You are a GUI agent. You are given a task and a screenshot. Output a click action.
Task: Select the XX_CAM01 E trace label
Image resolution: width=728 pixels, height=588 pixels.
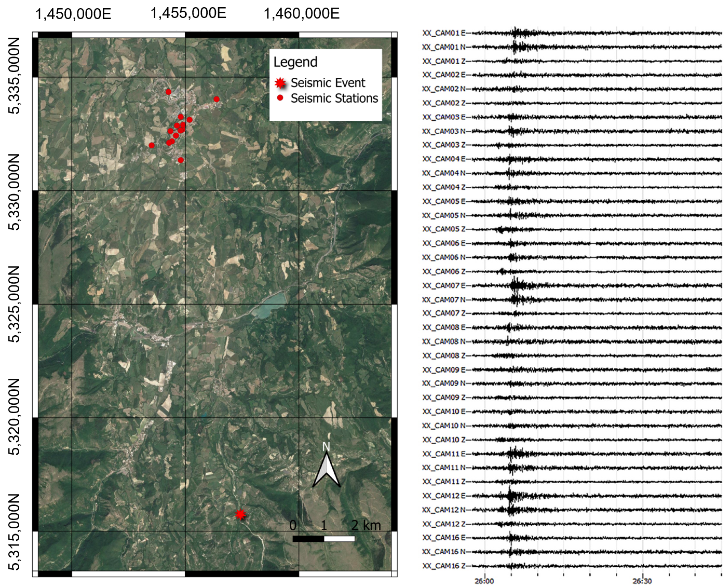pos(444,33)
